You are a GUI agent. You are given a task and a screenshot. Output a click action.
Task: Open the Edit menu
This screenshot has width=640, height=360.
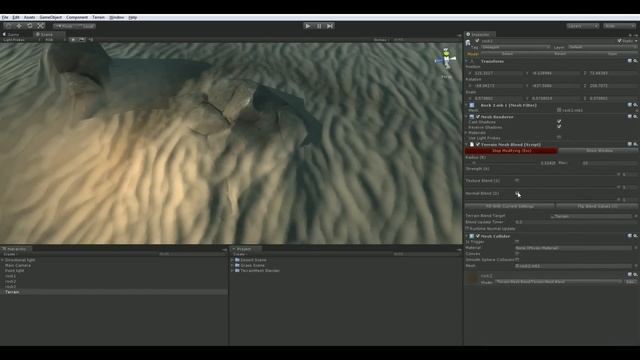[x=16, y=18]
